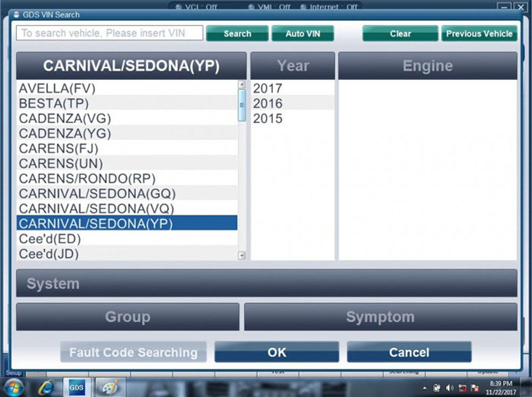Launch Internet Explorer from the taskbar

(46, 387)
